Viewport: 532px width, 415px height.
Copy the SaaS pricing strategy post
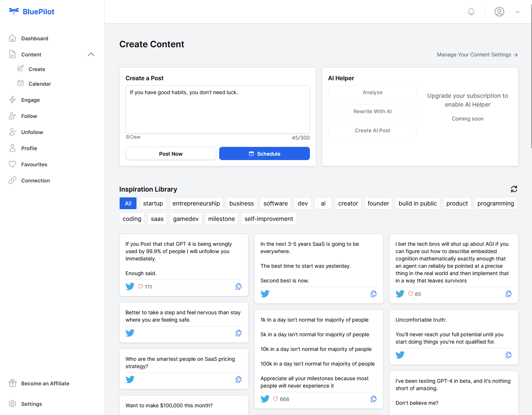coord(238,379)
